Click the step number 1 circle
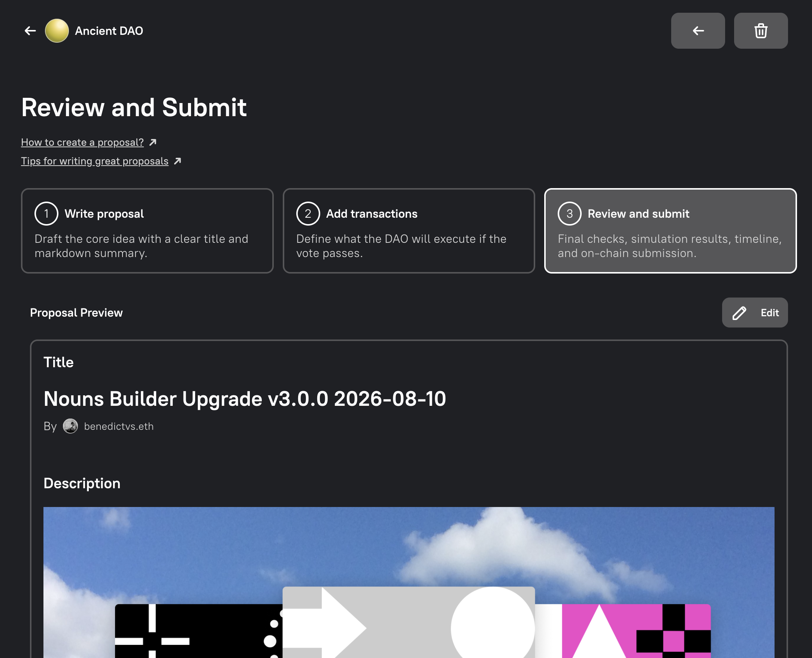This screenshot has height=658, width=812. pyautogui.click(x=46, y=214)
